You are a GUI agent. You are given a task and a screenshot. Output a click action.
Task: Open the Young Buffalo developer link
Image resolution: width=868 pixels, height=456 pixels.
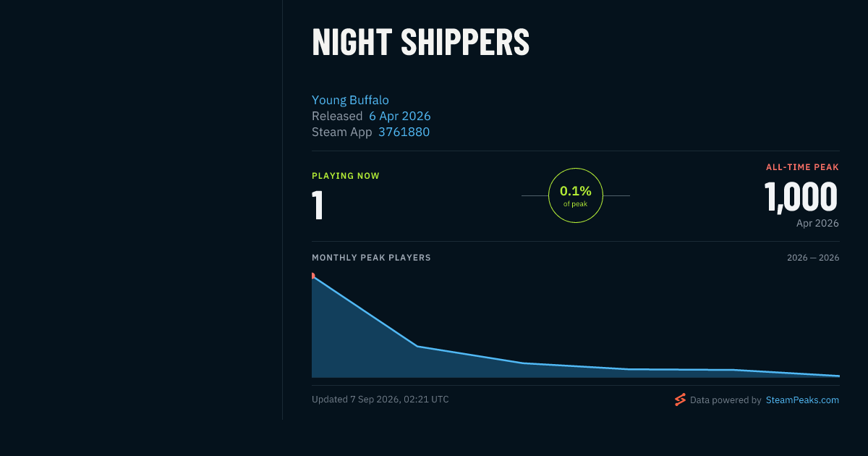pos(350,100)
